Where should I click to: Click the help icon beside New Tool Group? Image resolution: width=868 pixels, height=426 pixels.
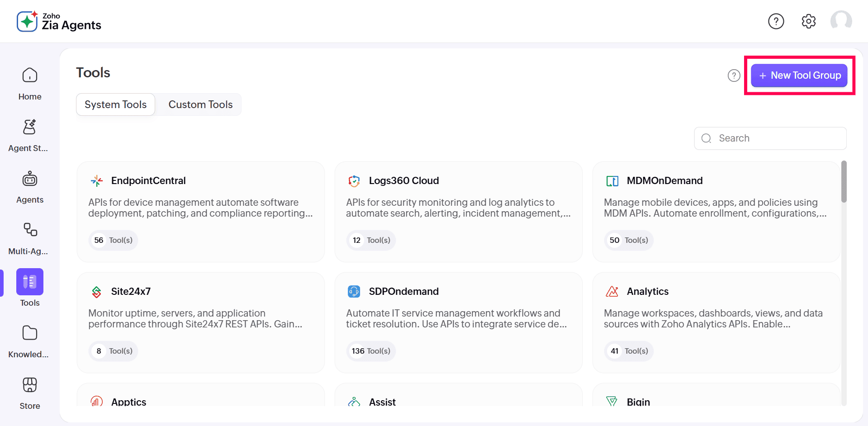click(x=734, y=76)
